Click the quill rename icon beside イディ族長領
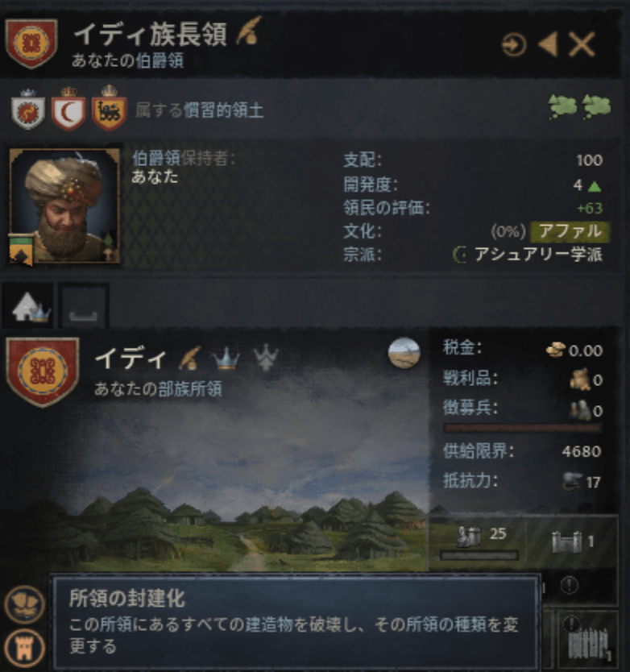 [x=250, y=30]
